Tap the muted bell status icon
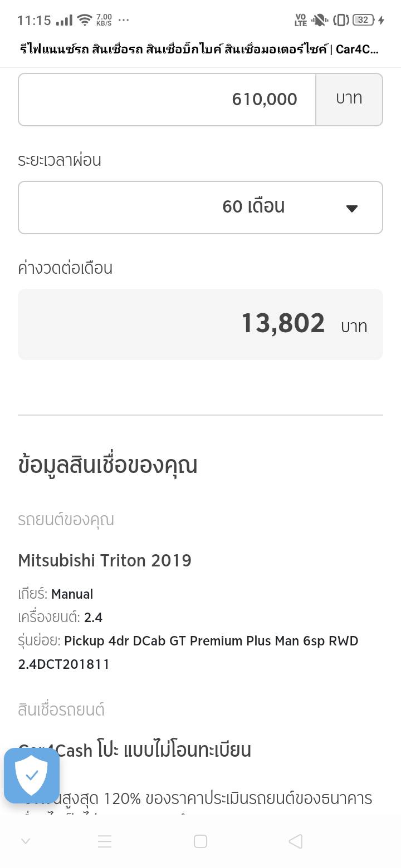 319,21
